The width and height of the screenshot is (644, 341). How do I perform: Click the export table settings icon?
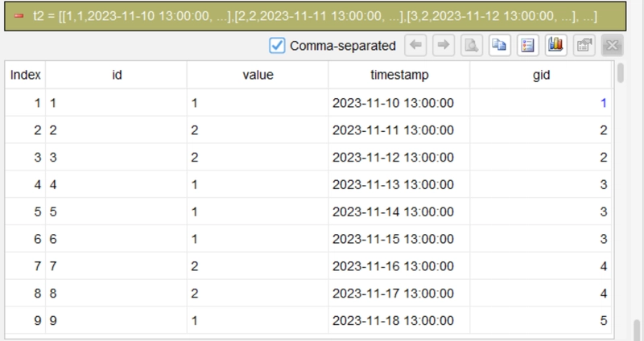point(584,45)
